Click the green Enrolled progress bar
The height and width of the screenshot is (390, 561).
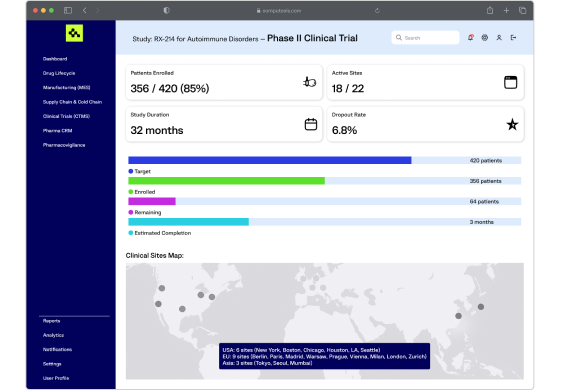click(x=226, y=181)
